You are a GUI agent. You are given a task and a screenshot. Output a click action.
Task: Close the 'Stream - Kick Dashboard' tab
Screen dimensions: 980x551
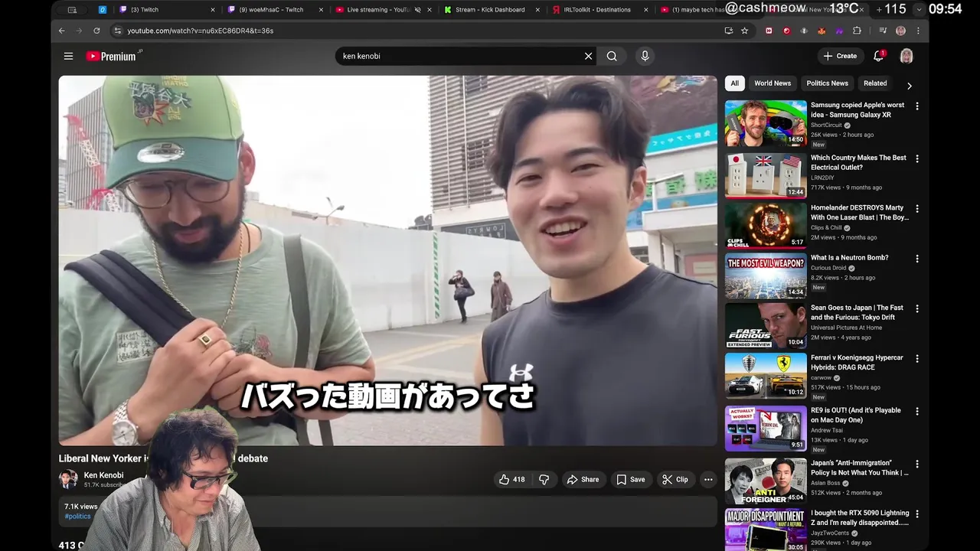538,10
